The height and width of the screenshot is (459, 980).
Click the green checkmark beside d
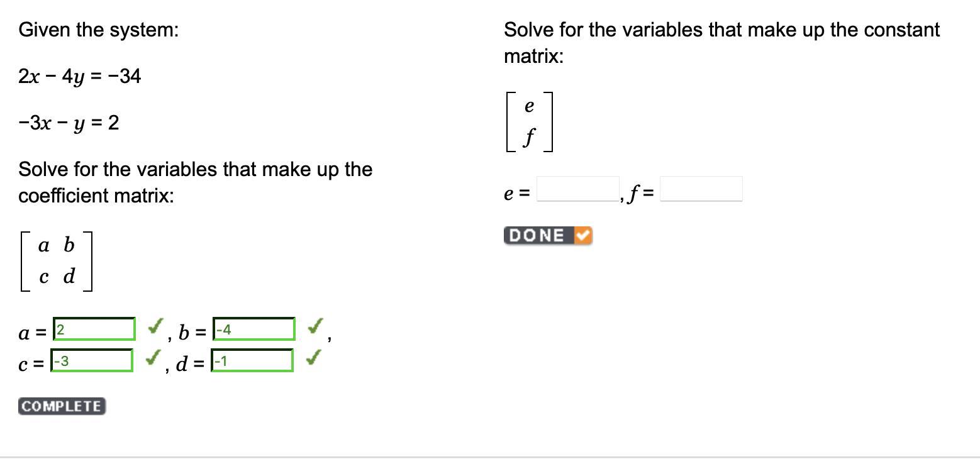coord(313,358)
